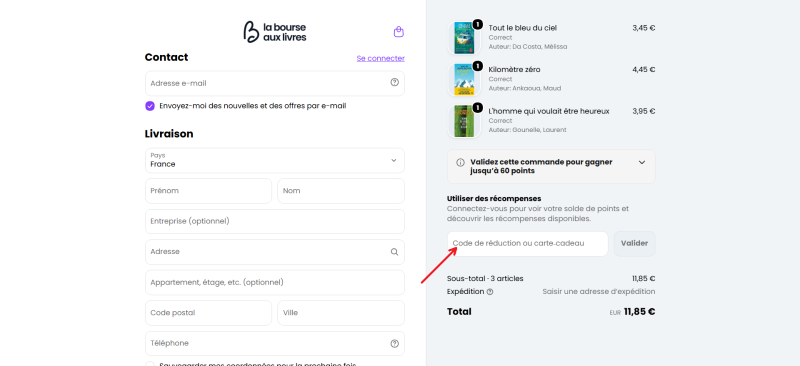
Task: Click the Se connecter link
Action: (381, 58)
